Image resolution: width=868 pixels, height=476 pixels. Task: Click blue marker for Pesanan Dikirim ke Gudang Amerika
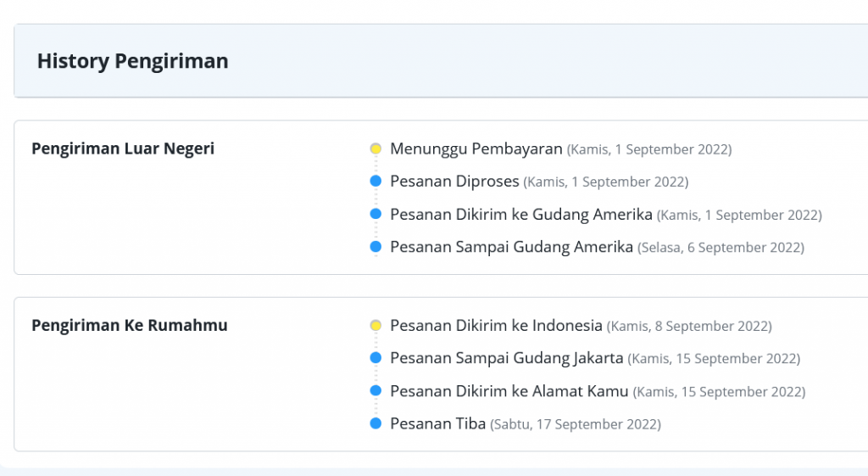pyautogui.click(x=376, y=214)
